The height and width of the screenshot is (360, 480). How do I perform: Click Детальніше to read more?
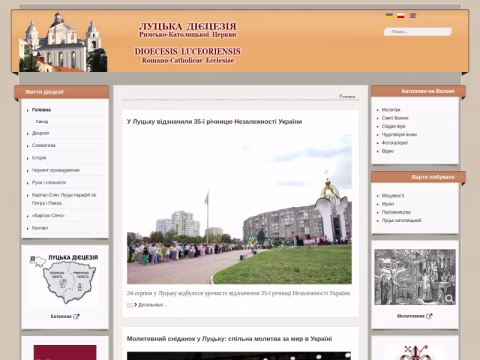pyautogui.click(x=152, y=305)
